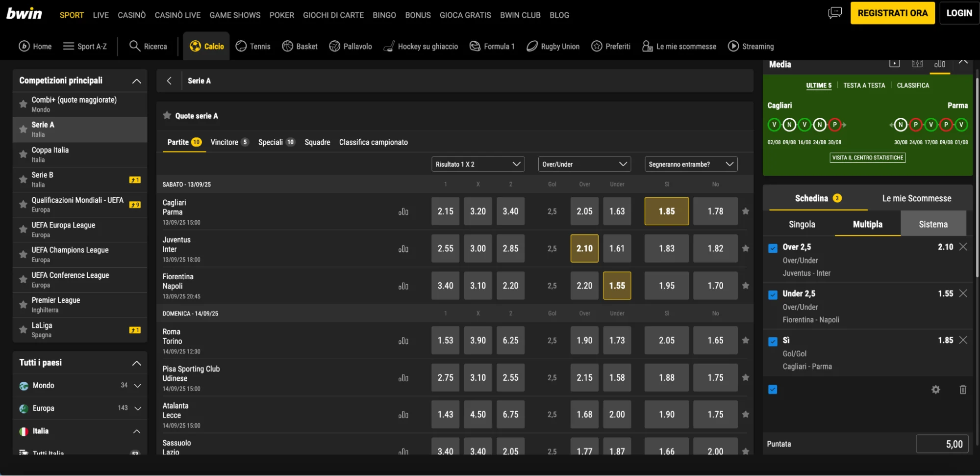Click the REGISTRATI ORA button
Screen dimensions: 980x476
[x=892, y=13]
